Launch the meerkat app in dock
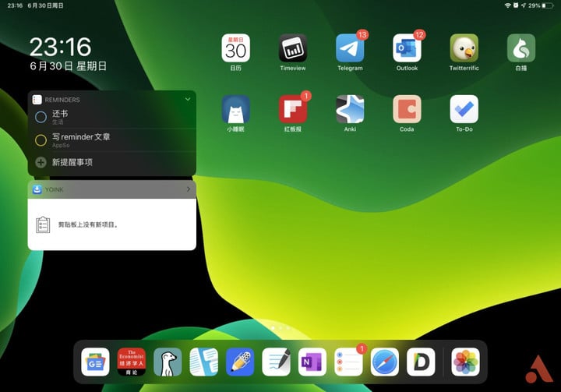 (x=168, y=362)
